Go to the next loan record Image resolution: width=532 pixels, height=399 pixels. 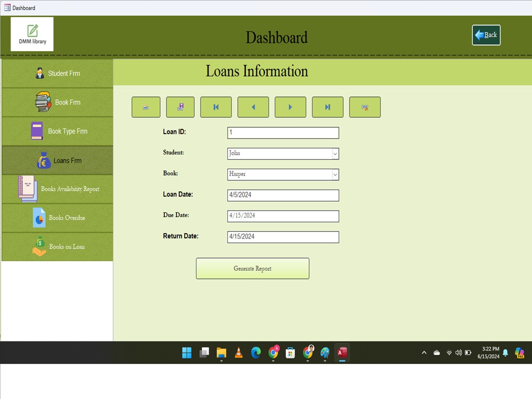click(x=290, y=107)
